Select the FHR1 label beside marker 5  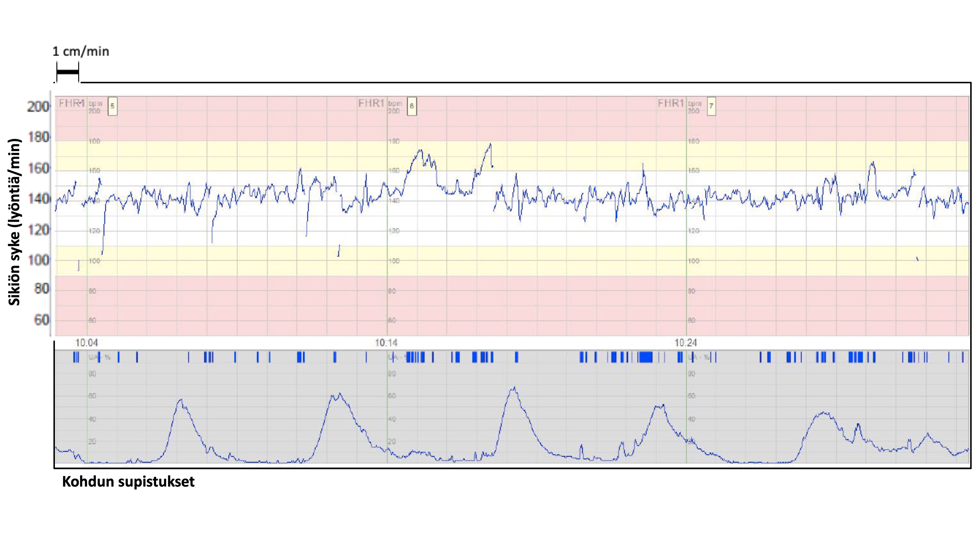tap(72, 103)
